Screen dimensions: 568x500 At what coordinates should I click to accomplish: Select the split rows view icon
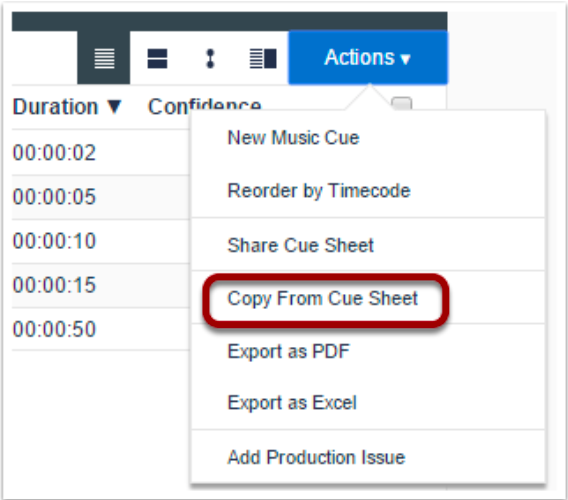pos(157,58)
